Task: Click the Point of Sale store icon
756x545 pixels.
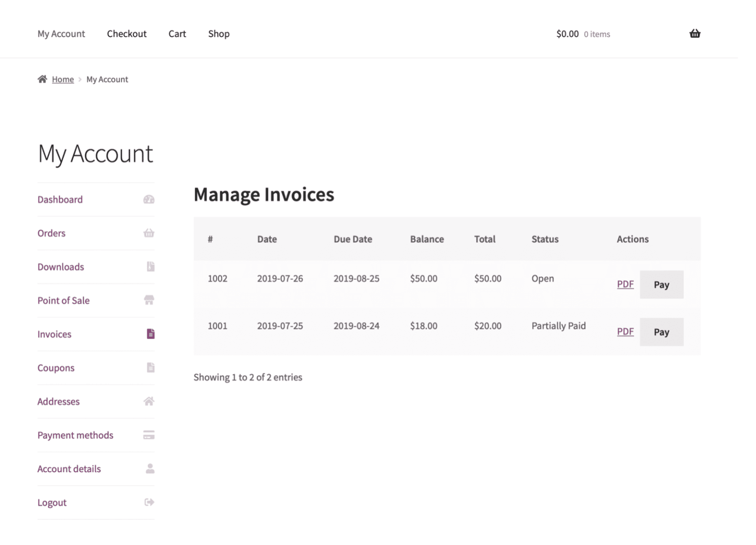Action: 149,300
